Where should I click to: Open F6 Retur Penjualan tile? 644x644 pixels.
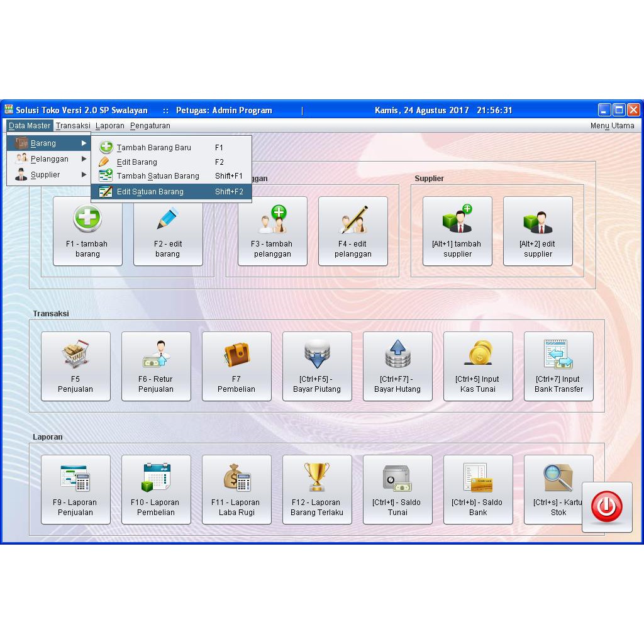(156, 366)
